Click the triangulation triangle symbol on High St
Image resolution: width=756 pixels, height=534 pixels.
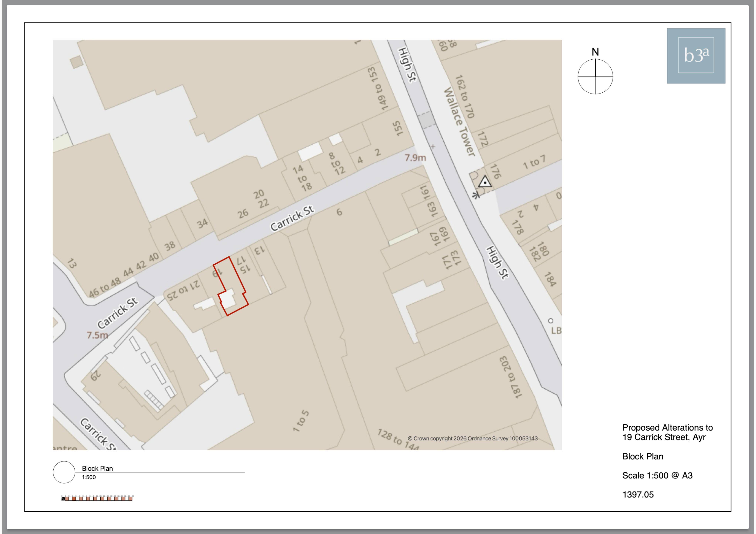[484, 182]
